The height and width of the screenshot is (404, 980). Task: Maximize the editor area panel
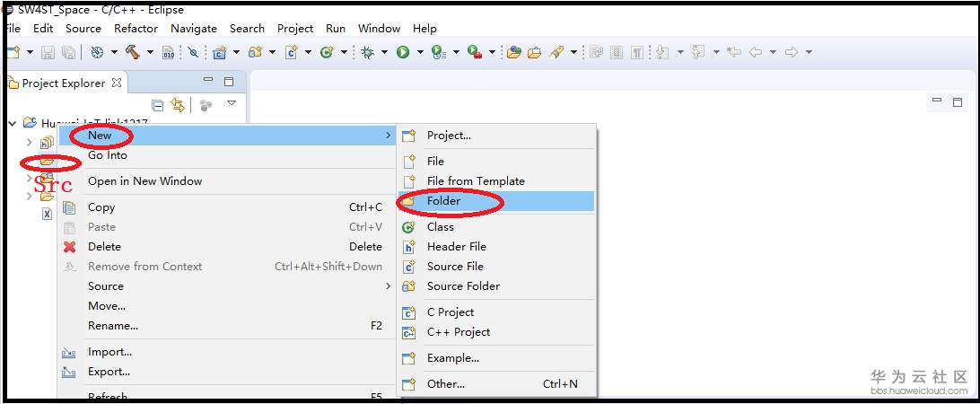click(957, 102)
